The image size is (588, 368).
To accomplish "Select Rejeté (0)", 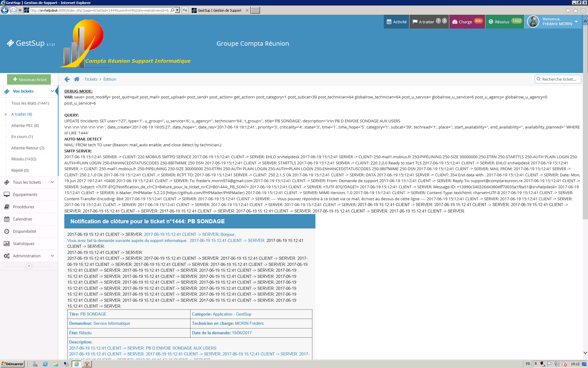I will [x=20, y=170].
